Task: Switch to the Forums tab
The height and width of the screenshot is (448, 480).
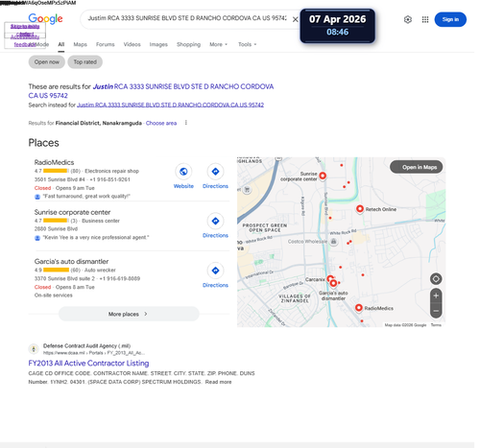Action: [106, 44]
